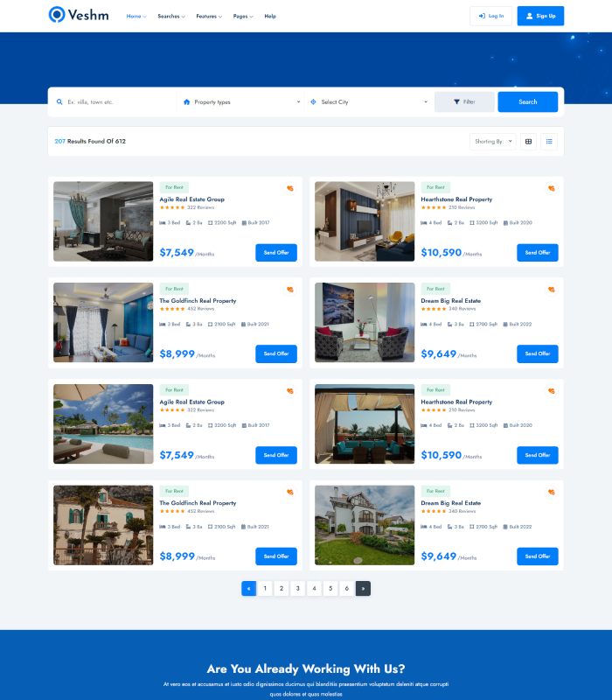Switch to list view layout
This screenshot has height=700, width=612.
549,141
